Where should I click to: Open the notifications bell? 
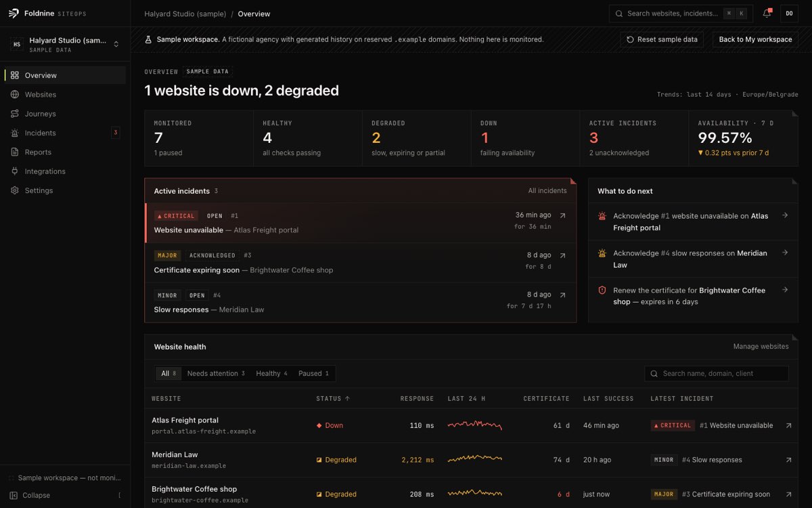(x=767, y=14)
